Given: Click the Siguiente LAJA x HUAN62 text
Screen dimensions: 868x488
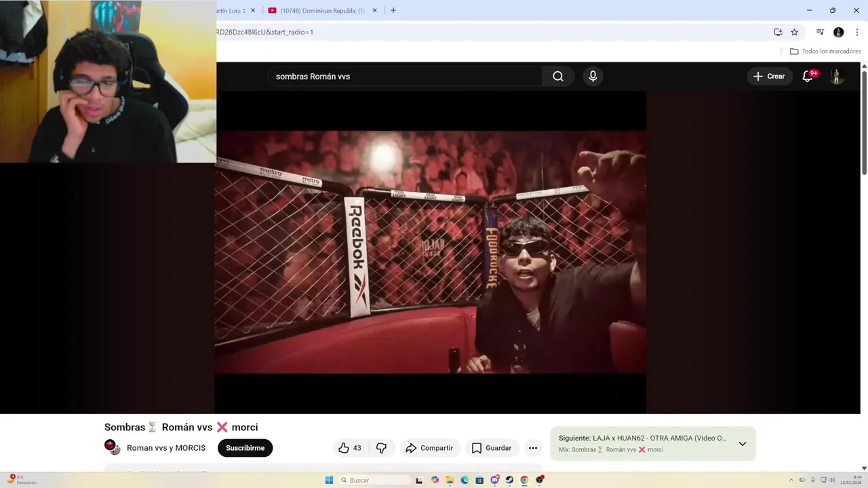Looking at the screenshot, I should pos(642,438).
